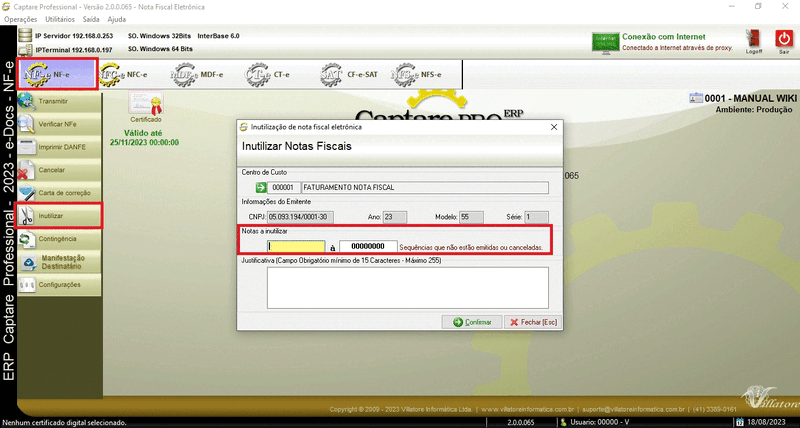Click the ending note number field 00000000
Screen dimensions: 800x428
[368, 246]
